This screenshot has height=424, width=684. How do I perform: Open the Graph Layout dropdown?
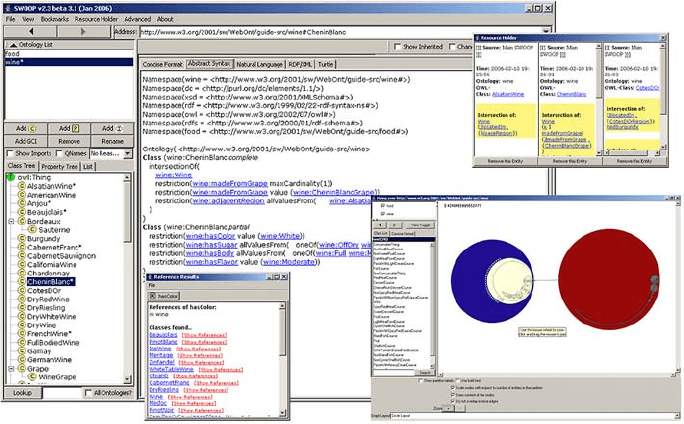pyautogui.click(x=676, y=416)
